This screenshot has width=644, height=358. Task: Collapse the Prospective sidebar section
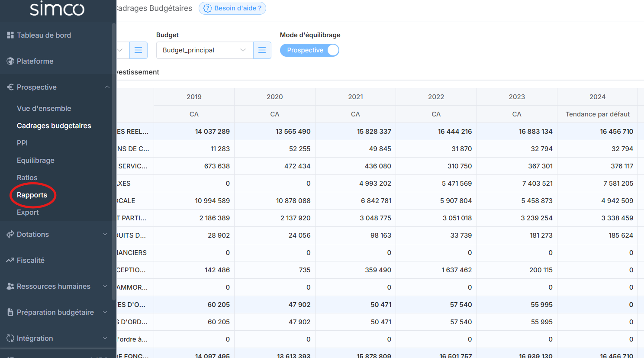pos(106,87)
